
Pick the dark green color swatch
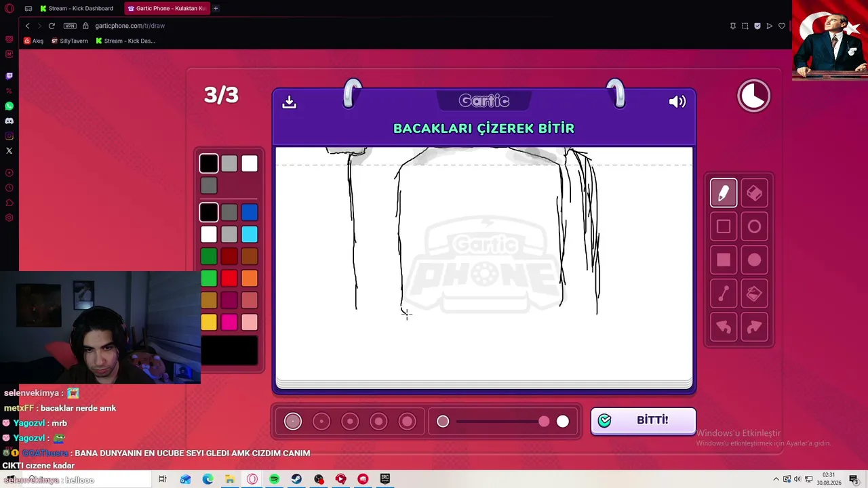(209, 256)
